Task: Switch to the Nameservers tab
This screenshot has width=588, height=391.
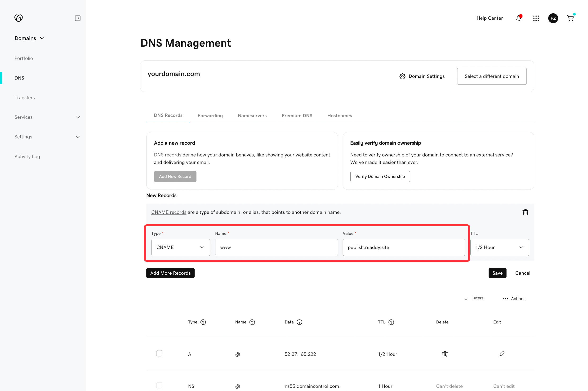Action: click(x=252, y=116)
